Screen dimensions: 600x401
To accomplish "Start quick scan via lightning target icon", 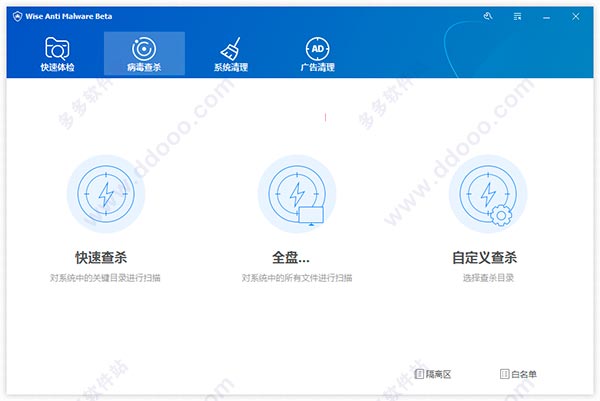I will coord(106,194).
